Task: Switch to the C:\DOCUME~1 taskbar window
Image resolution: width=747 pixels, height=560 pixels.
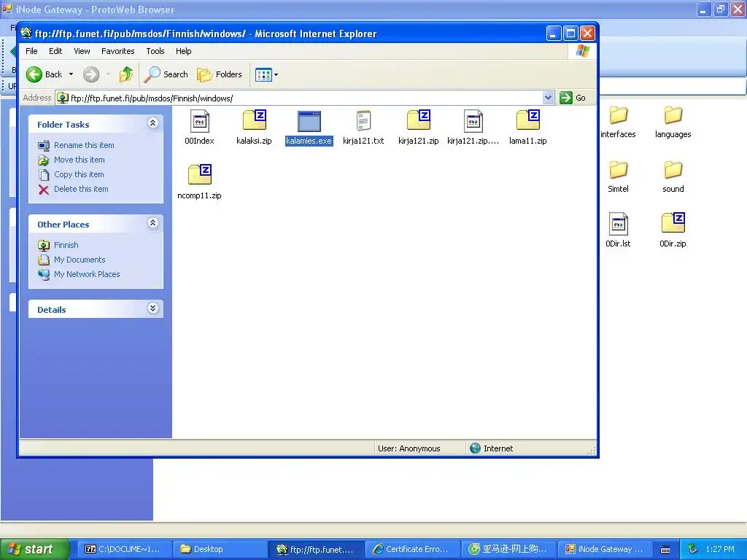Action: click(124, 549)
